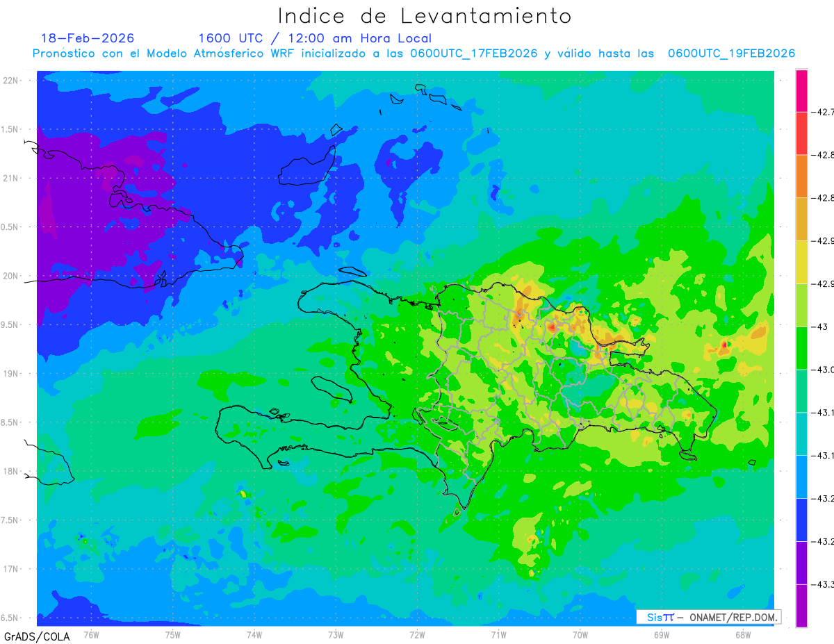
Task: Click the "19N" latitude label
Action: point(10,374)
